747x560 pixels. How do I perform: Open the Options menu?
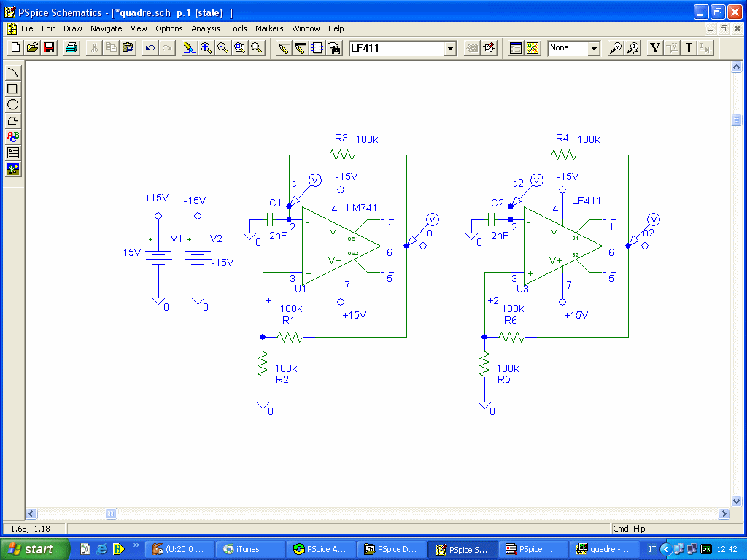pos(169,28)
